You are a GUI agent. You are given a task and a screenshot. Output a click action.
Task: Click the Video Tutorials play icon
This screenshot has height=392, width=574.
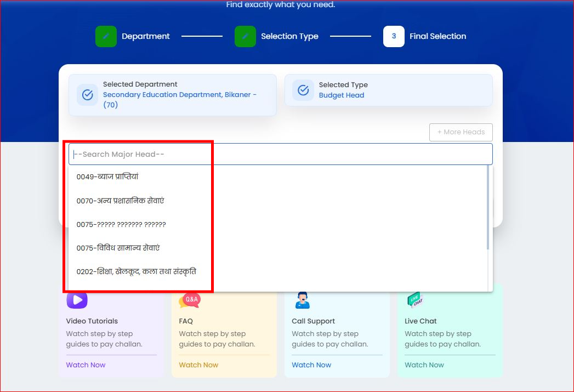coord(77,300)
